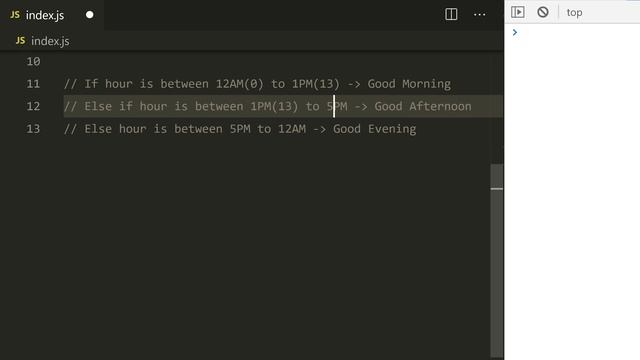Split the editor right

tap(451, 14)
